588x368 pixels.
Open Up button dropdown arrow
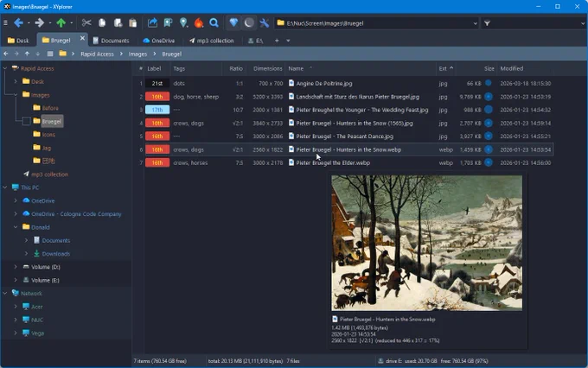coord(71,23)
